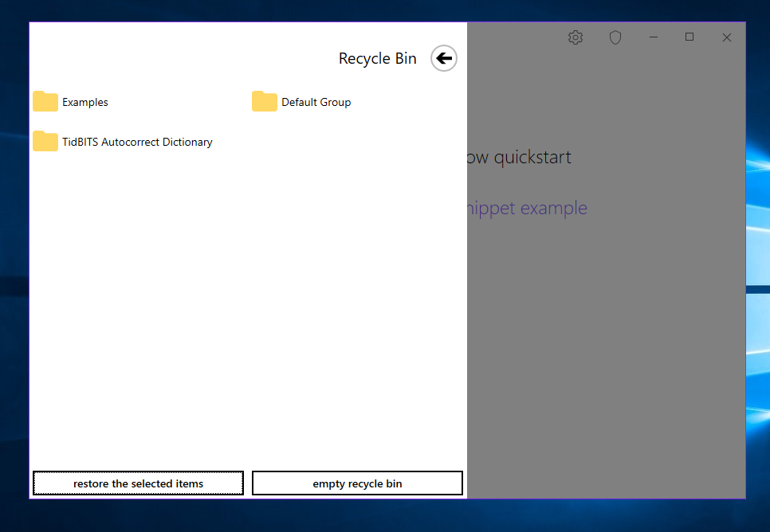Open settings via the gear icon

point(576,37)
